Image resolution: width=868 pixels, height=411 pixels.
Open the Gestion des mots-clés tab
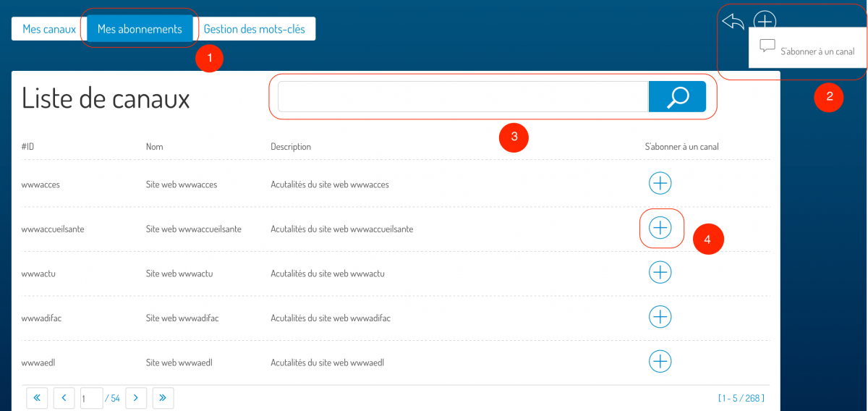click(x=254, y=30)
